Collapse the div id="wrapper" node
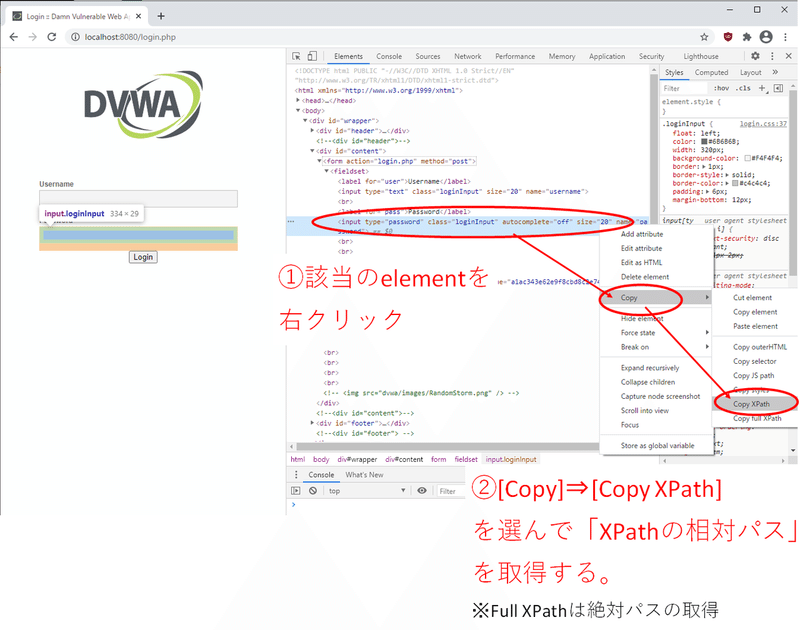The image size is (800, 630). tap(305, 121)
